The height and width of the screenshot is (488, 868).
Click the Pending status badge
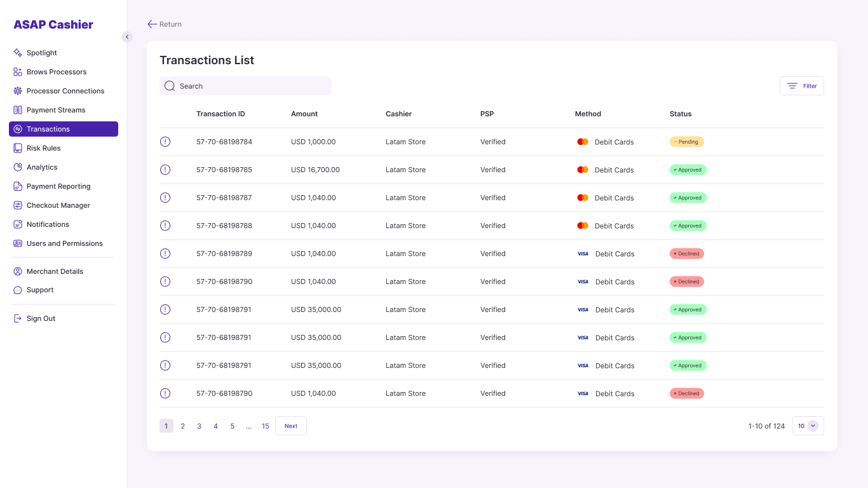pyautogui.click(x=687, y=142)
